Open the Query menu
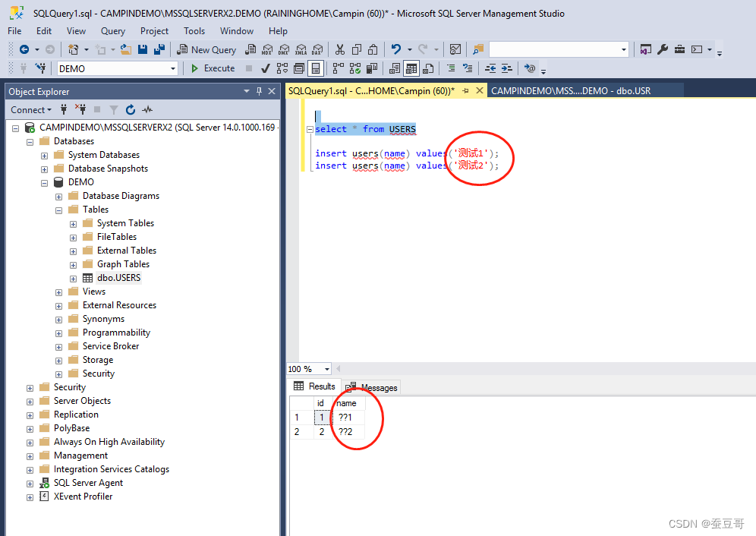This screenshot has width=756, height=536. coord(113,31)
